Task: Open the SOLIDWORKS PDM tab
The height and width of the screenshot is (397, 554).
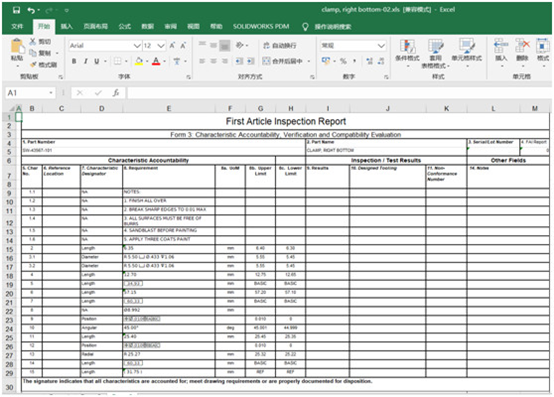Action: (261, 26)
